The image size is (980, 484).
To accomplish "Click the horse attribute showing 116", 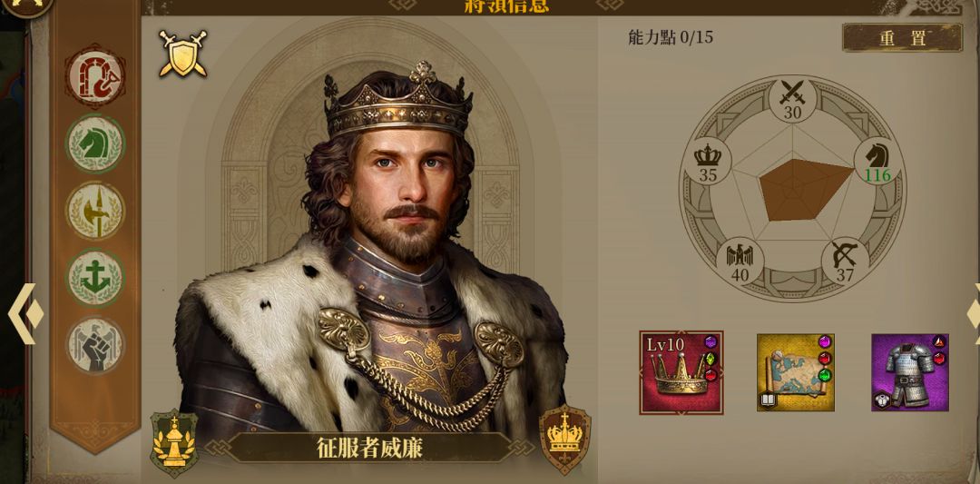I will [877, 162].
